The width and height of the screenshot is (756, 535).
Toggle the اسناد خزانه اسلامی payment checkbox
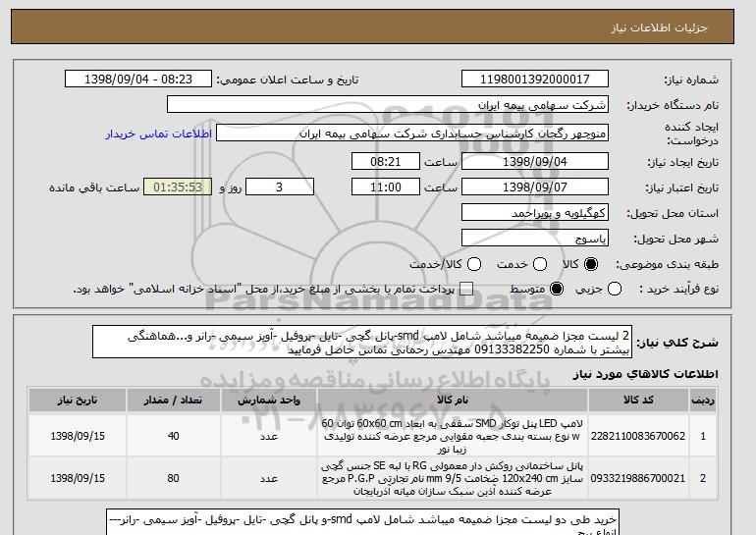click(x=466, y=289)
